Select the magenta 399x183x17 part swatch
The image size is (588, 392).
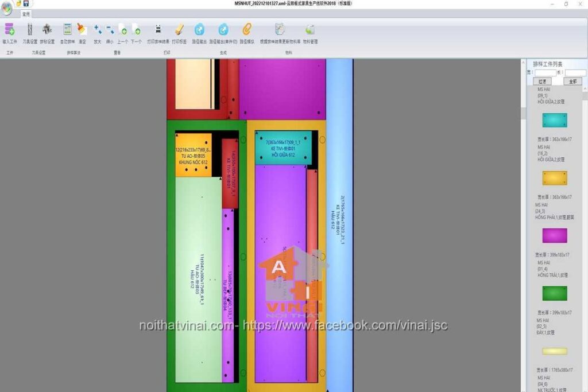click(555, 235)
